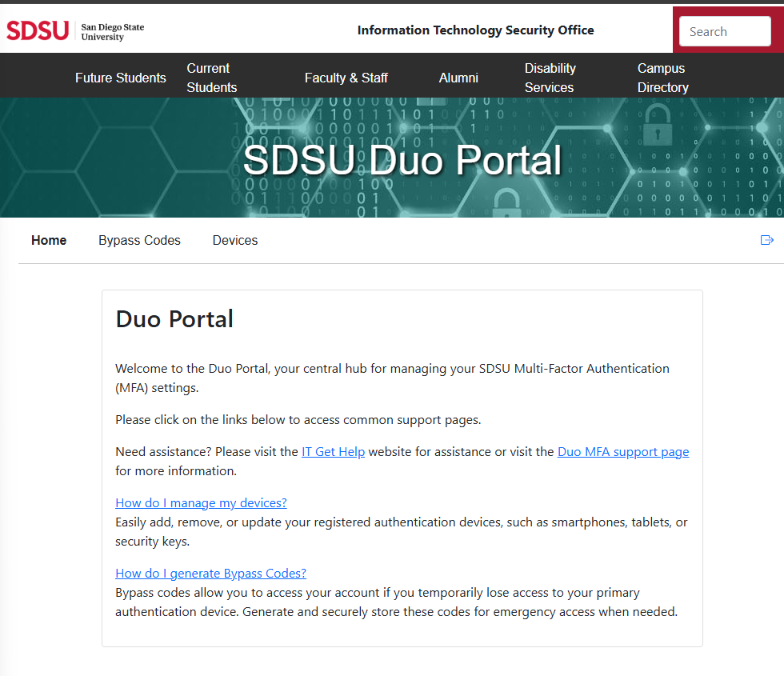Viewport: 784px width, 676px height.
Task: Click the San Diego State University wordmark
Action: click(x=113, y=31)
